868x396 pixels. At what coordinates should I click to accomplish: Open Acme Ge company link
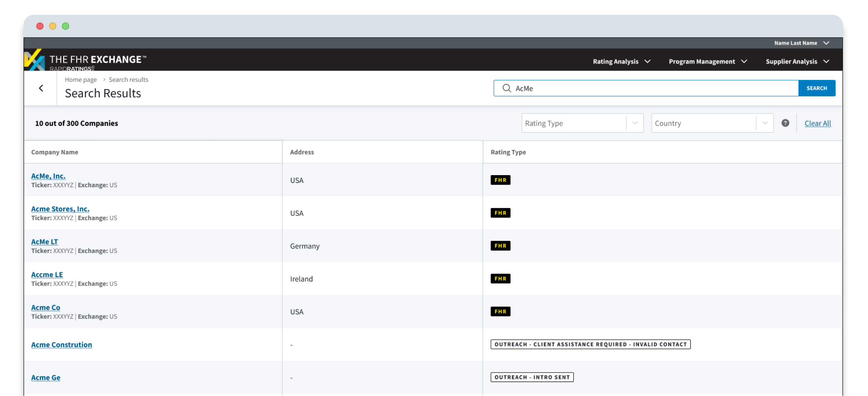pyautogui.click(x=45, y=377)
